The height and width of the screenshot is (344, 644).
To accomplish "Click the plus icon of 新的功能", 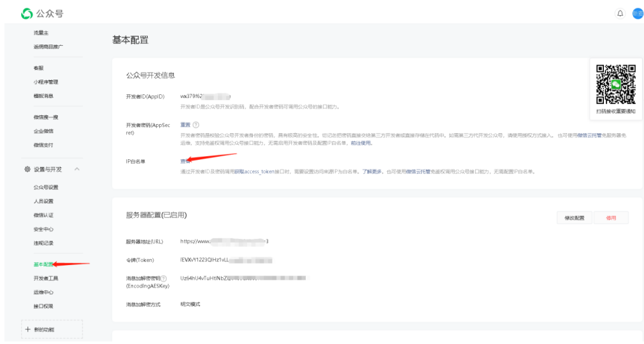I will point(27,329).
